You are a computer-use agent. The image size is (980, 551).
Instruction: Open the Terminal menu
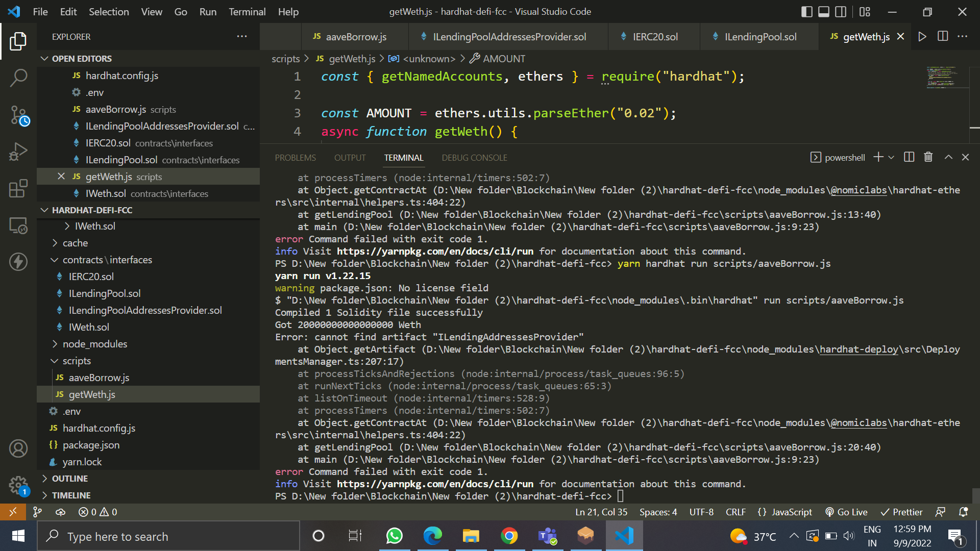pos(247,12)
